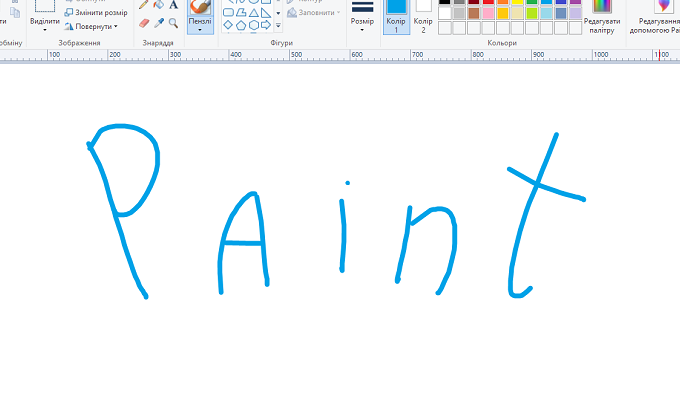Choose the rounded rectangle shape
Viewport: 680px width, 400px height.
[x=228, y=13]
